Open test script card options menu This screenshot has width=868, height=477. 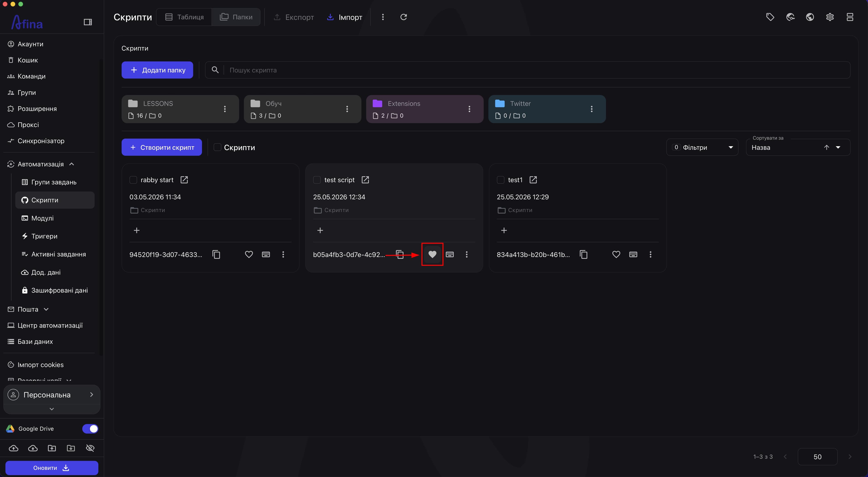tap(467, 255)
